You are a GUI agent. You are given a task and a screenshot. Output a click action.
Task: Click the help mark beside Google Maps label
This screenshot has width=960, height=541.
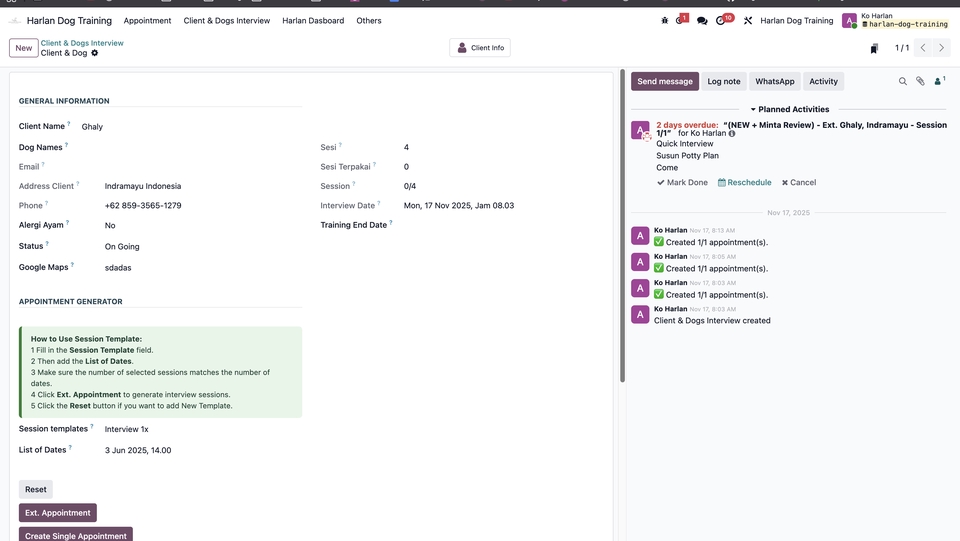[72, 265]
